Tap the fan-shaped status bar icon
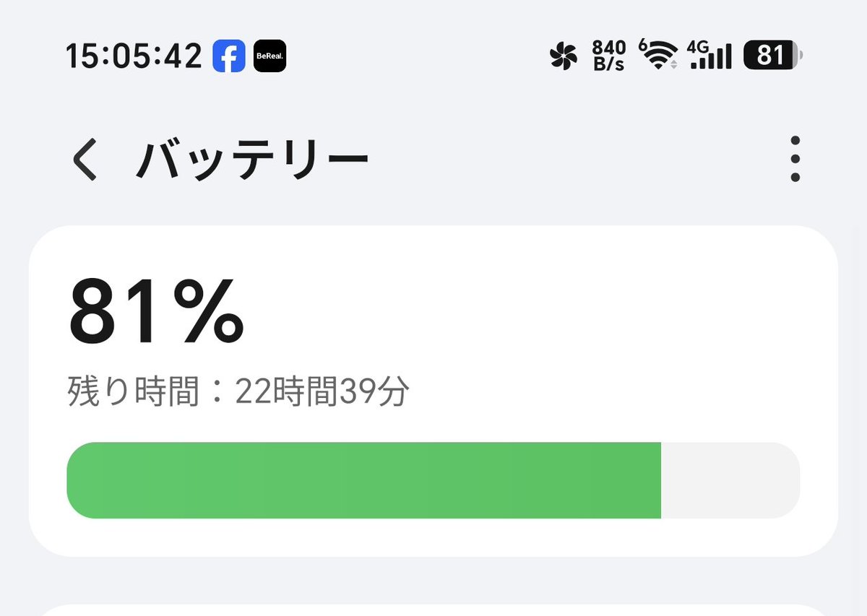Viewport: 867px width, 616px height. click(x=564, y=56)
